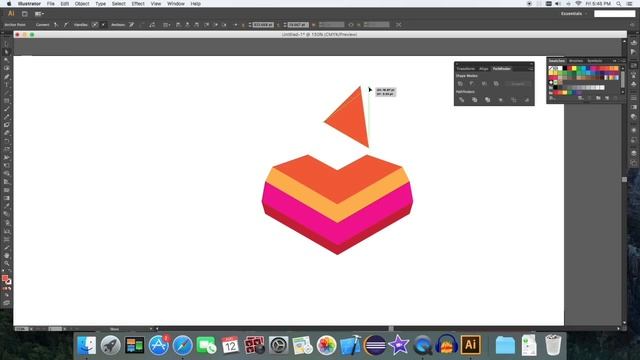
Task: Select the Rotate tool
Action: point(7,141)
